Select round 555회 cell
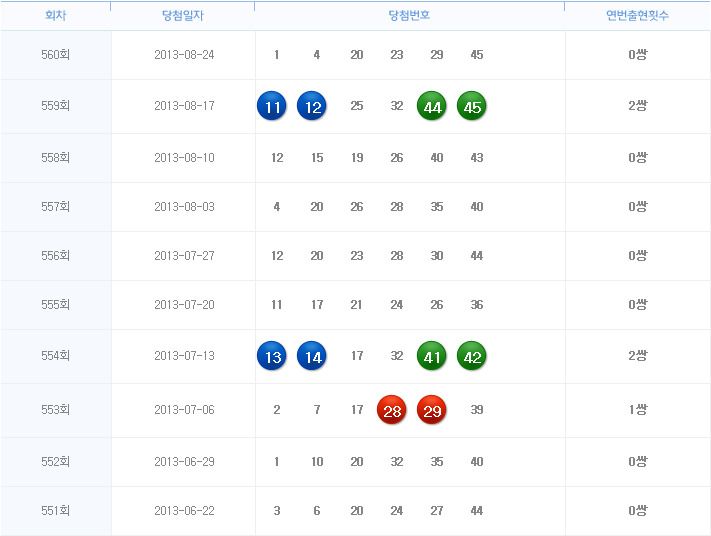The height and width of the screenshot is (536, 711). pos(55,305)
